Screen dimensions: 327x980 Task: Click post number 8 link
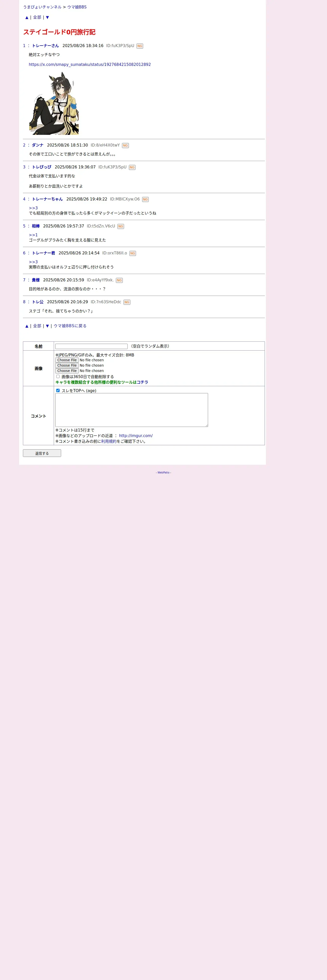click(x=24, y=302)
